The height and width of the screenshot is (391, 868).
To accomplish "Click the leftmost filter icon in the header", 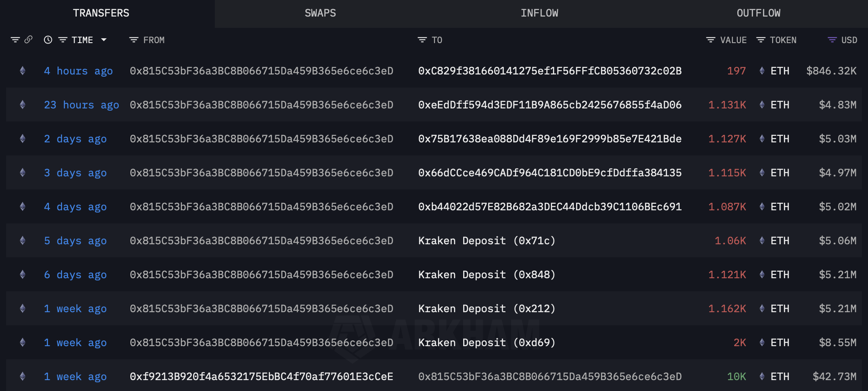I will [16, 40].
